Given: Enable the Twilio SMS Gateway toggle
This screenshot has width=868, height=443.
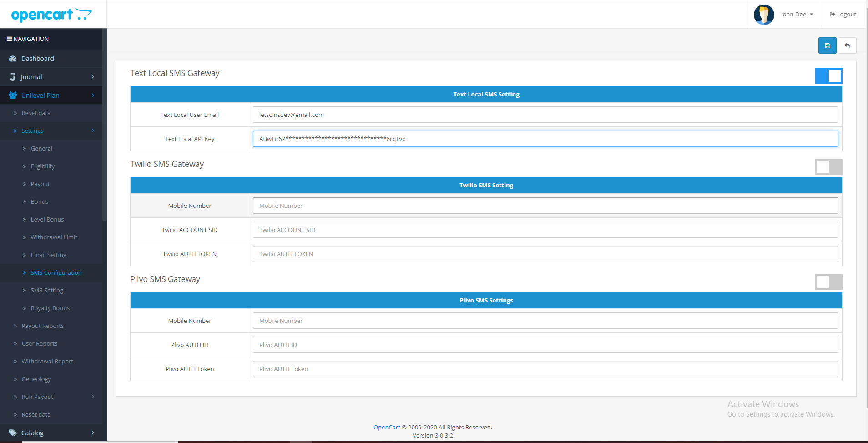Looking at the screenshot, I should coord(828,167).
